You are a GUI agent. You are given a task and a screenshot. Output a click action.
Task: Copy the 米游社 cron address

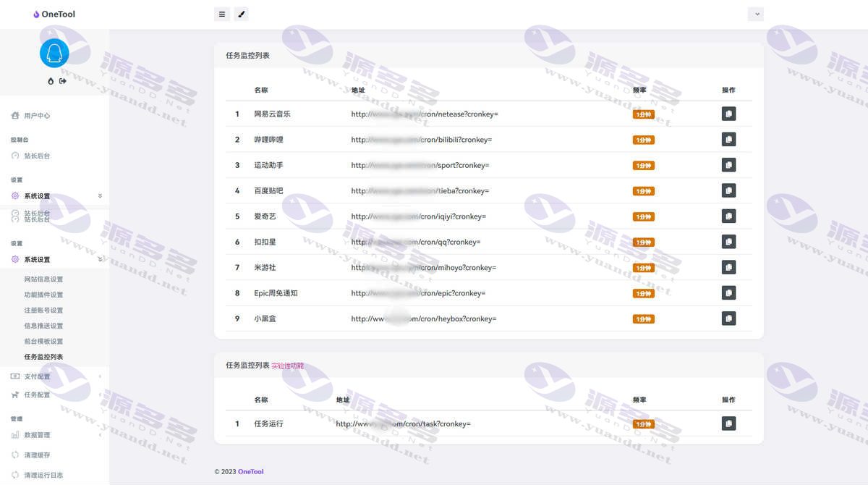point(728,267)
